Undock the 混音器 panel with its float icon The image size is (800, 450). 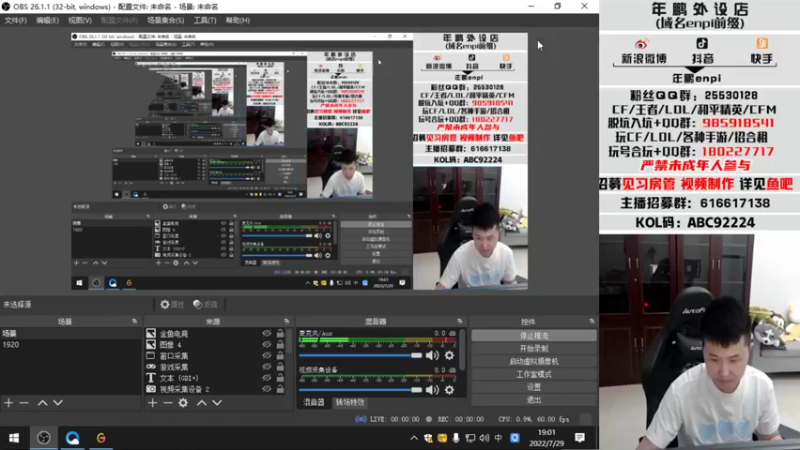[460, 321]
